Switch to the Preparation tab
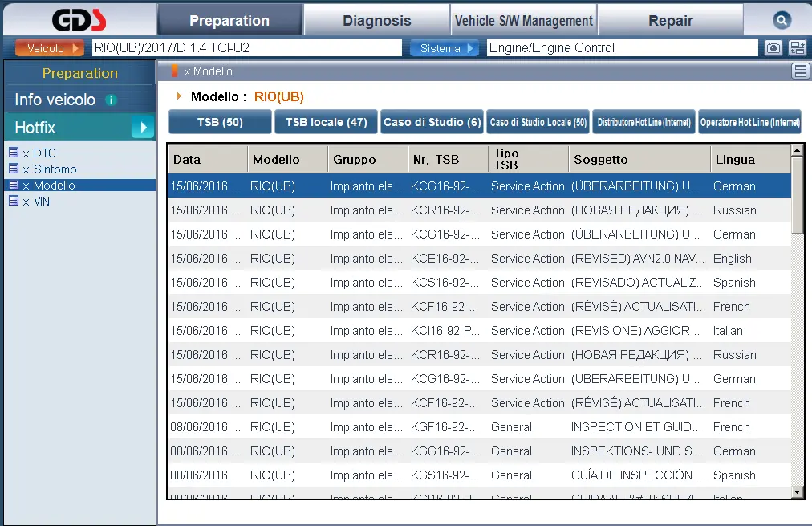Screen dimensions: 812x526 (x=229, y=21)
